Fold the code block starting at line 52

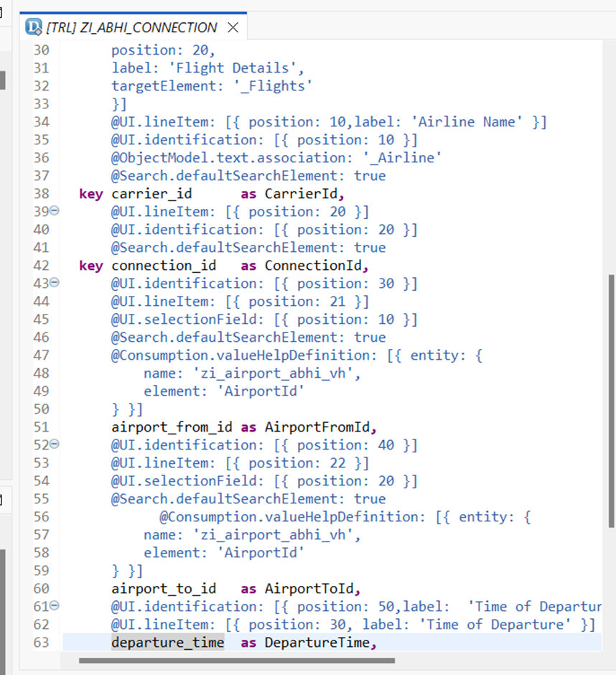[55, 445]
